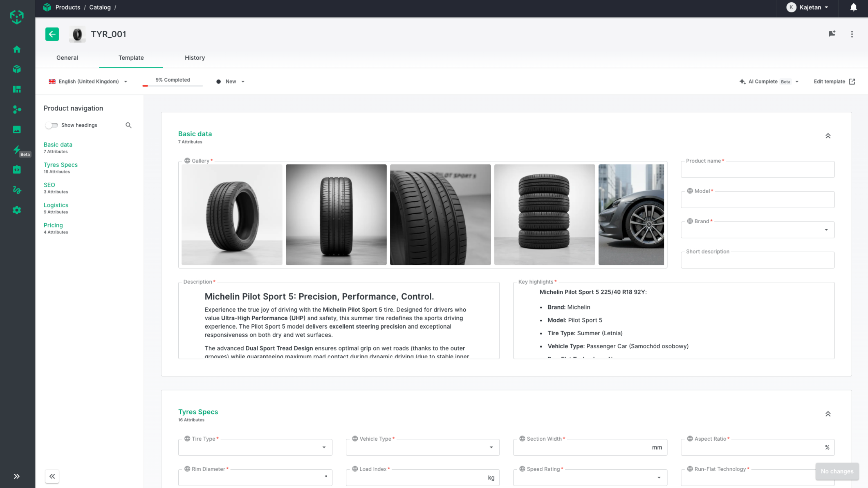The image size is (868, 488).
Task: Collapse the Basic data section
Action: 828,136
